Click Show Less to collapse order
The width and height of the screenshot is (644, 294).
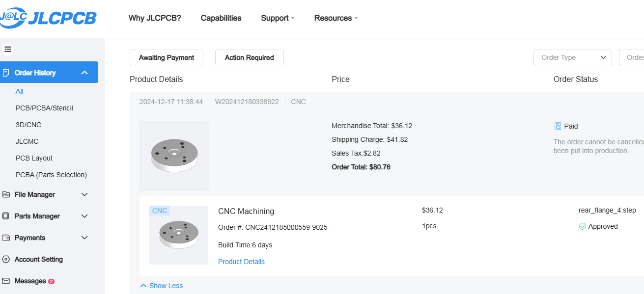tap(162, 286)
